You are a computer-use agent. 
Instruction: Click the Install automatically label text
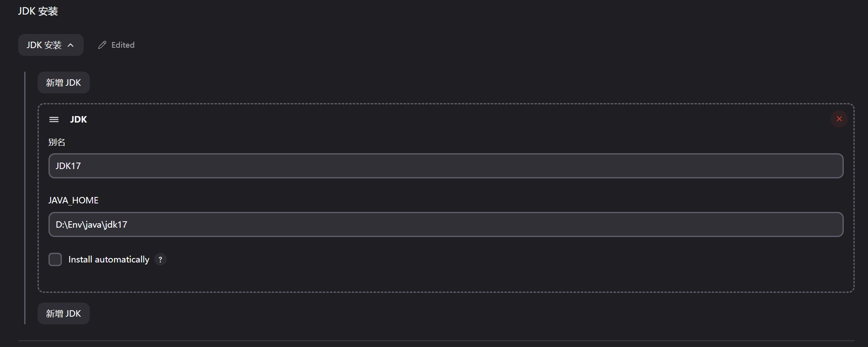(109, 260)
